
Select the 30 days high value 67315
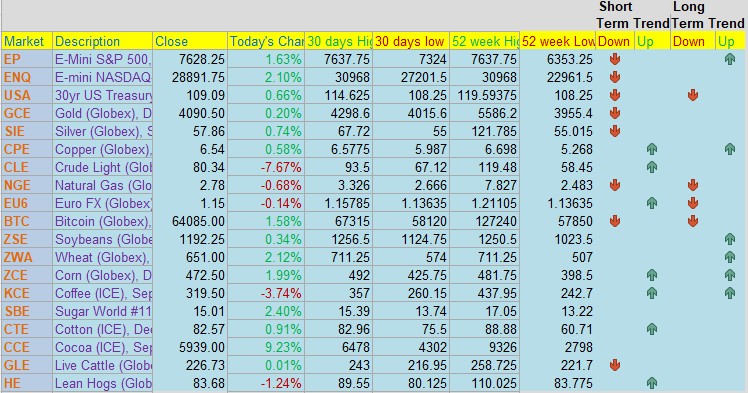(x=338, y=221)
